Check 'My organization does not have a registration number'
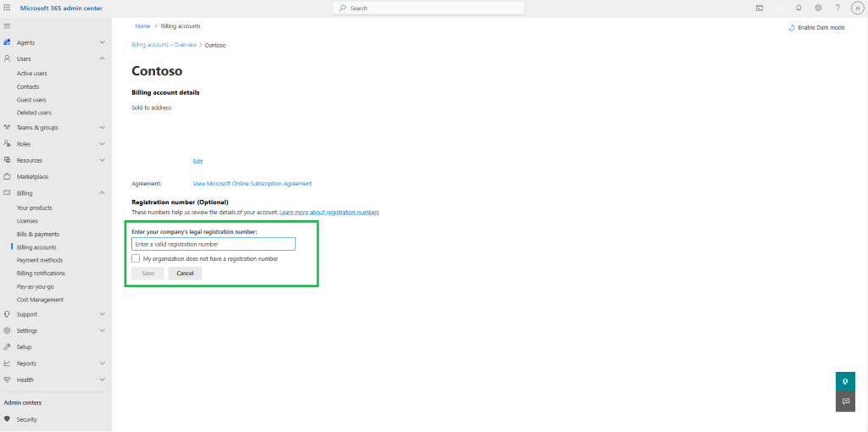The image size is (868, 432). 136,258
